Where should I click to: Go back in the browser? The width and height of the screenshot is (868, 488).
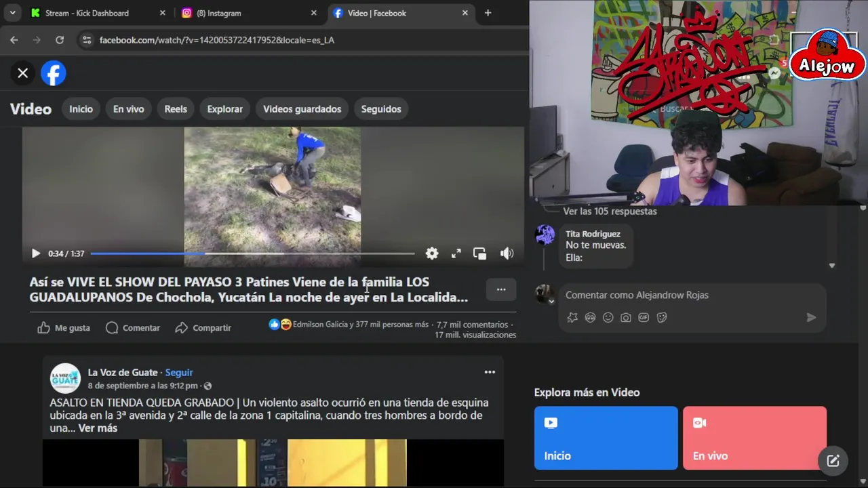click(x=14, y=40)
